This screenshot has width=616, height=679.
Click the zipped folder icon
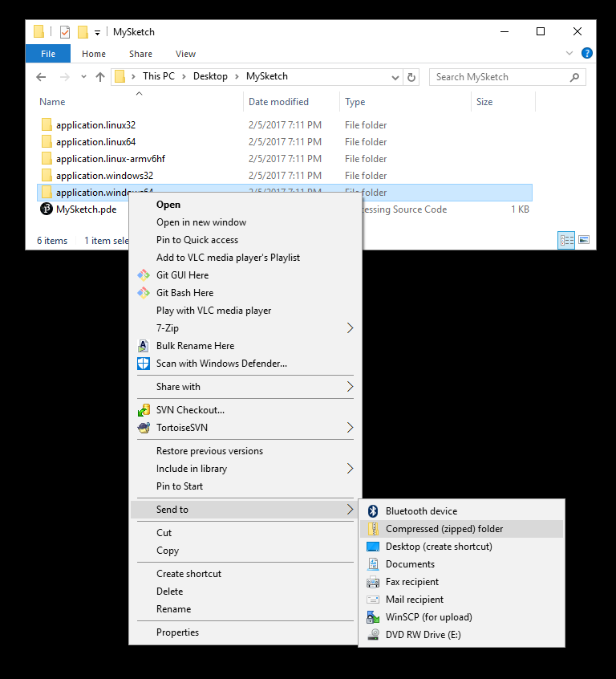[x=373, y=529]
